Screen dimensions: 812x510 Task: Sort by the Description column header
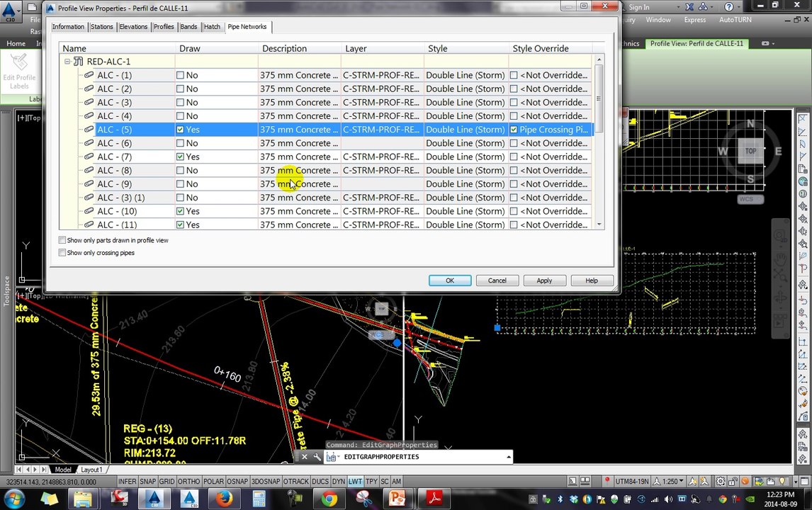click(x=299, y=48)
